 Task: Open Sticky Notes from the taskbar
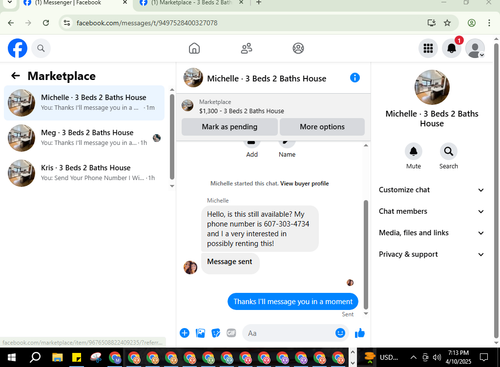77,358
